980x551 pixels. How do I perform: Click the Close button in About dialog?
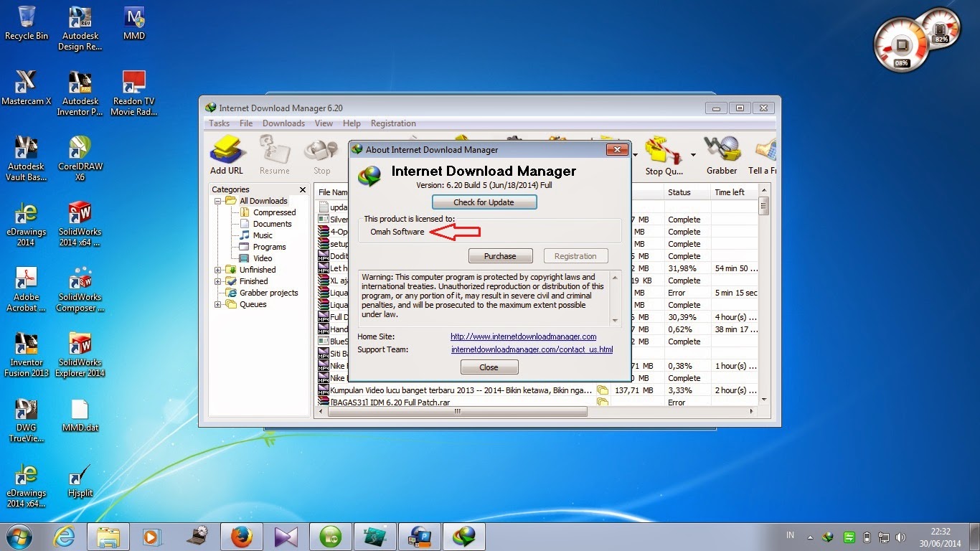[489, 367]
